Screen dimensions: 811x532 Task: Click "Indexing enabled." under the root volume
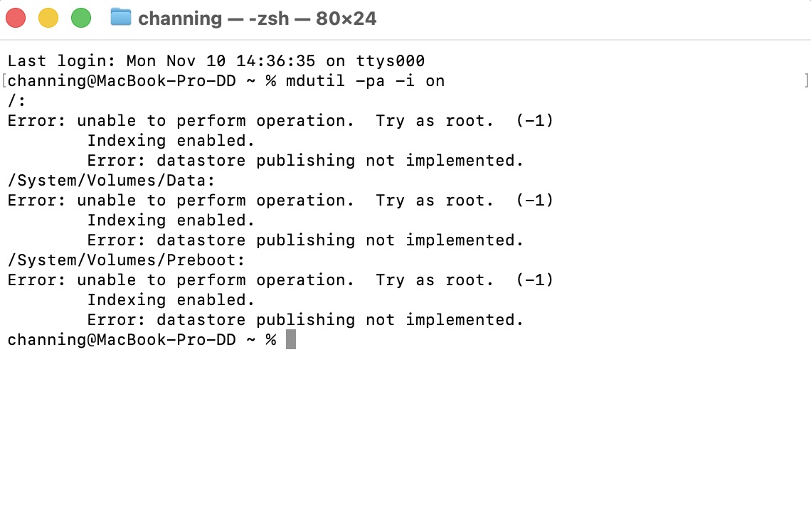pyautogui.click(x=171, y=141)
